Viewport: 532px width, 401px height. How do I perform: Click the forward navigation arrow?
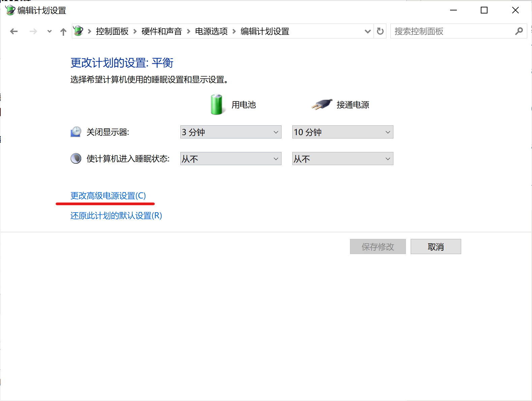(33, 31)
